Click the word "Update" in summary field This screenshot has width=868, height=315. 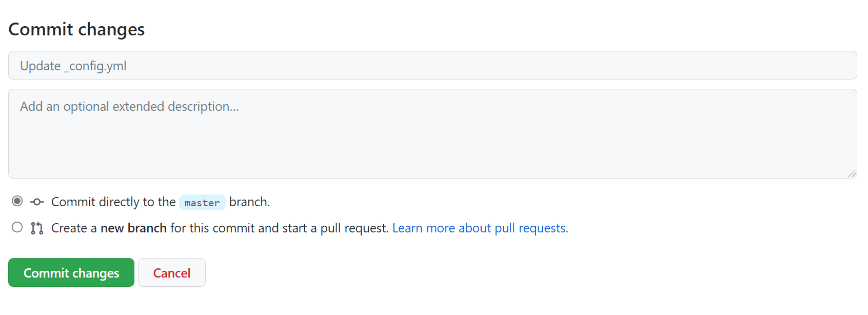tap(41, 66)
